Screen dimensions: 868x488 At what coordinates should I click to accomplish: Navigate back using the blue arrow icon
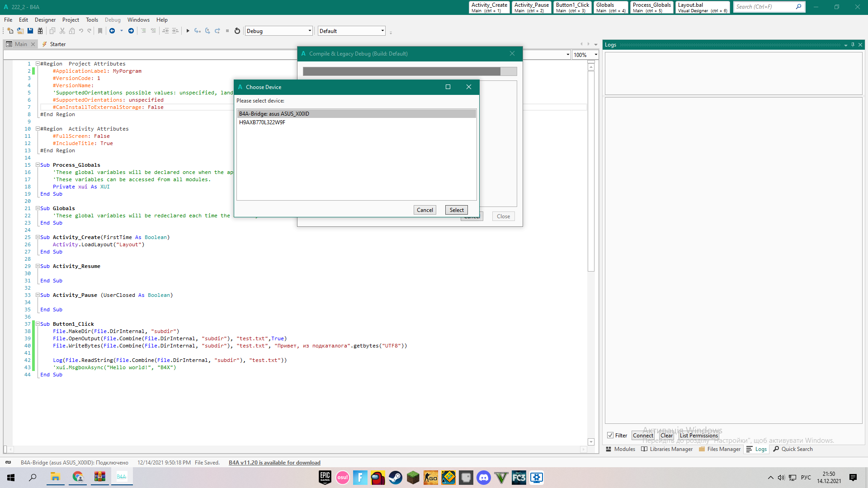point(112,30)
